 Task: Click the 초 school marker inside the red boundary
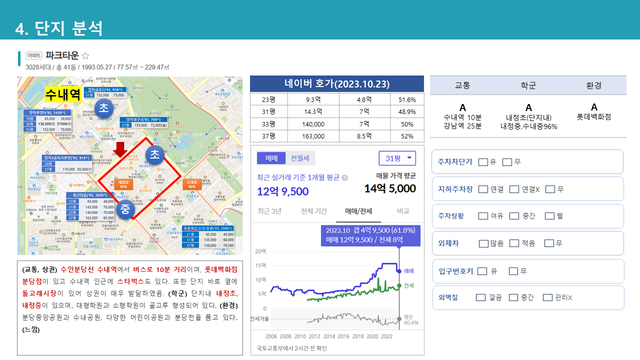tap(155, 154)
